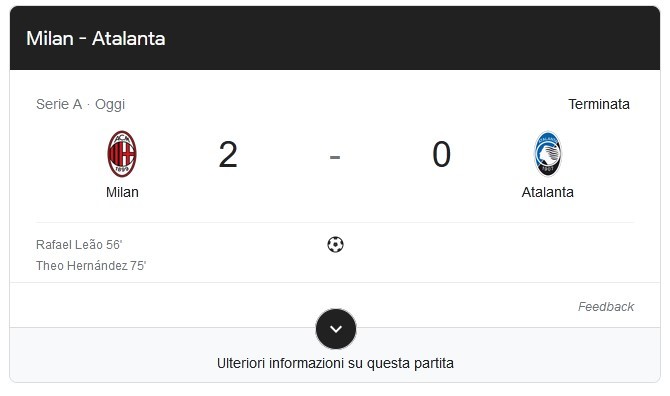Click the Milan - Atalanta header title

(96, 38)
